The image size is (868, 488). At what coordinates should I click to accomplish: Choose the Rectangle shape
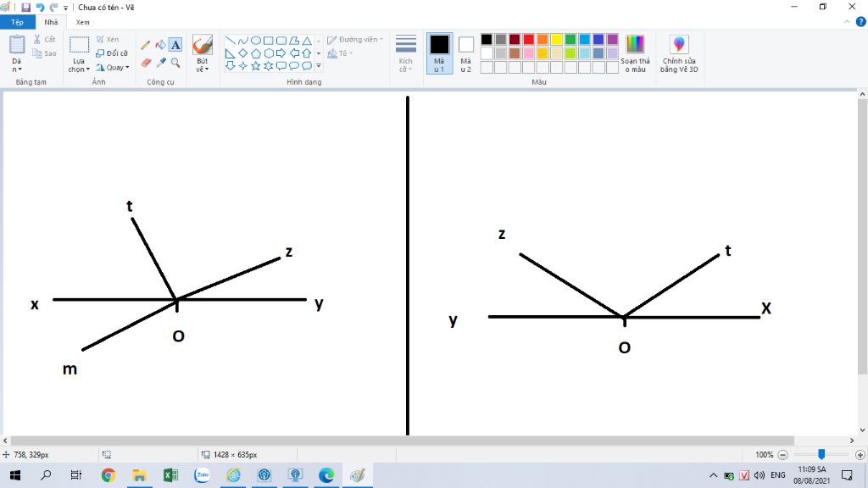pyautogui.click(x=269, y=41)
